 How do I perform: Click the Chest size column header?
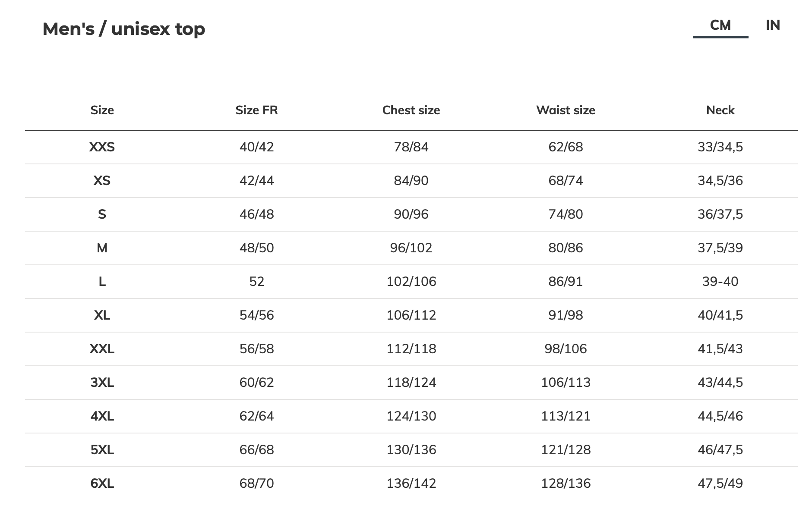(x=411, y=110)
